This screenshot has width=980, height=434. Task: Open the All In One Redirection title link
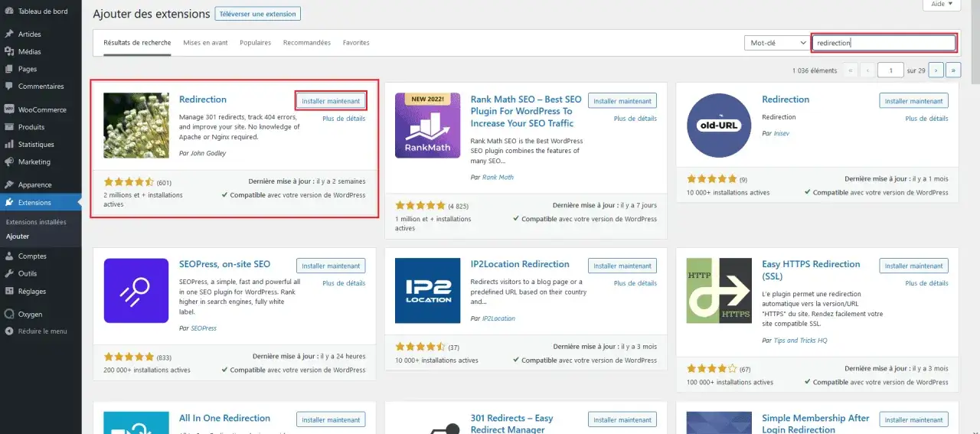[x=224, y=418]
